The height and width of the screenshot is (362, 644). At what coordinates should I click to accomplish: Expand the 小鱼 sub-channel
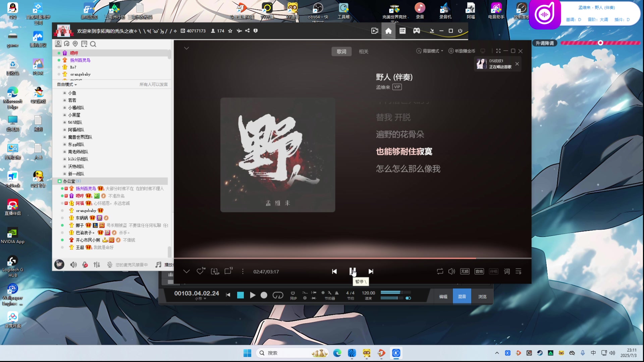pyautogui.click(x=72, y=93)
